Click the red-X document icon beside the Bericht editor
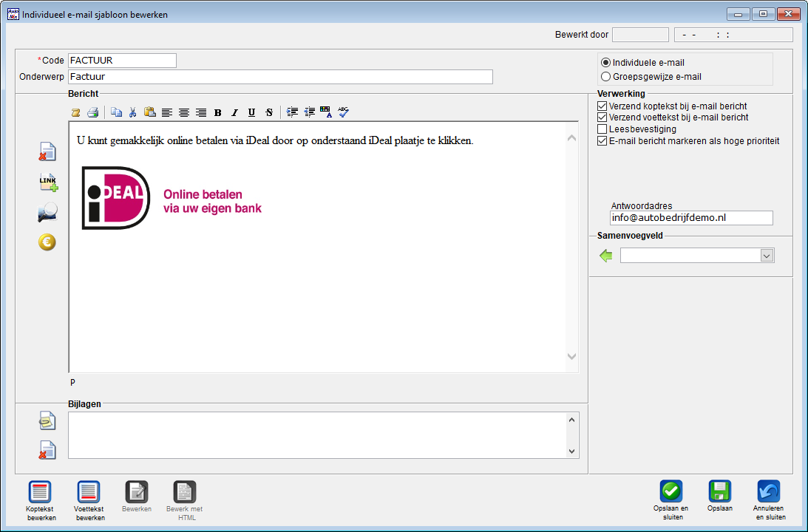The height and width of the screenshot is (532, 808). [x=47, y=152]
